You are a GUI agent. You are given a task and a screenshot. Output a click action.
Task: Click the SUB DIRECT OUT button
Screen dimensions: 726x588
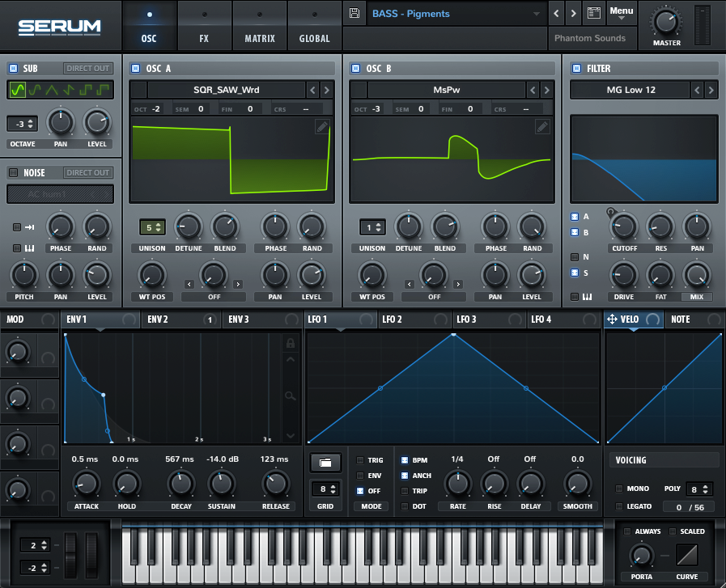[88, 69]
